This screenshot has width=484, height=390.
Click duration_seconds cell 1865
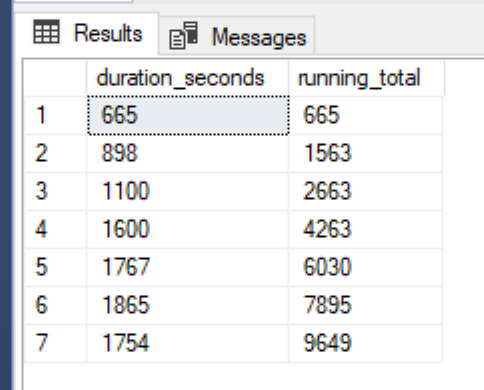188,305
